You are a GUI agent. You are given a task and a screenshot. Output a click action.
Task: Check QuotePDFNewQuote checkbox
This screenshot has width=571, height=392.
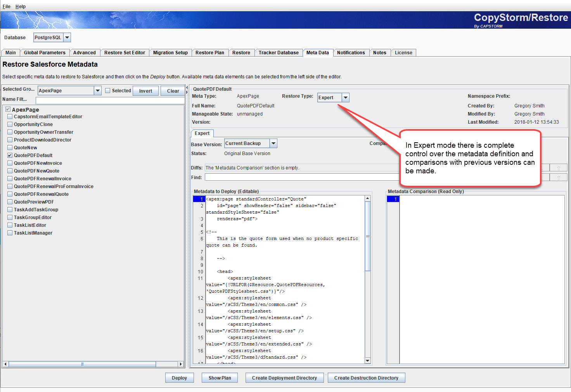(10, 171)
